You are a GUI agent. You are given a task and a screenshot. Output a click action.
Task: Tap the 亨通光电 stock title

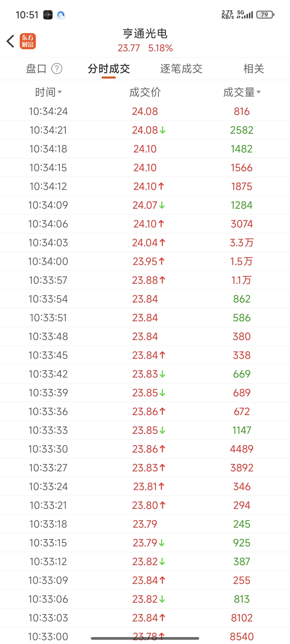(x=145, y=33)
